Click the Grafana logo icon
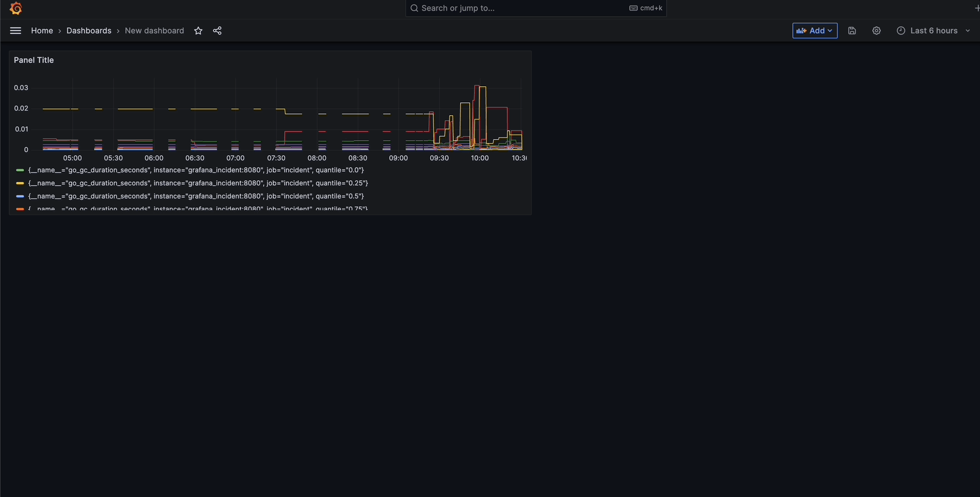 click(16, 8)
